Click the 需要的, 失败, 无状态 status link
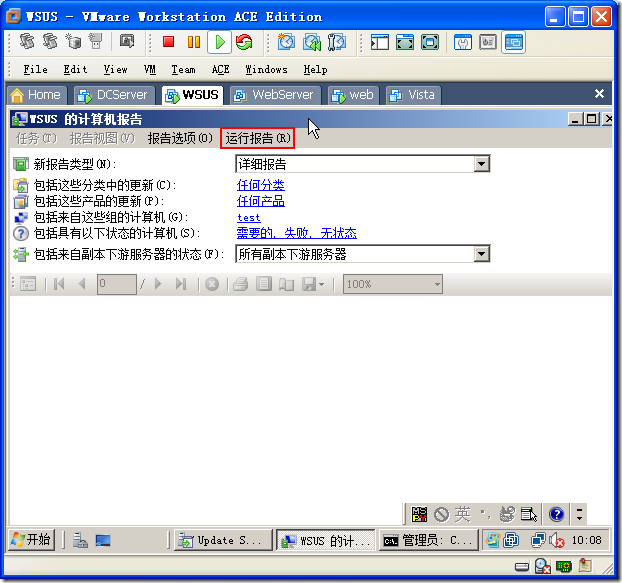 click(297, 233)
